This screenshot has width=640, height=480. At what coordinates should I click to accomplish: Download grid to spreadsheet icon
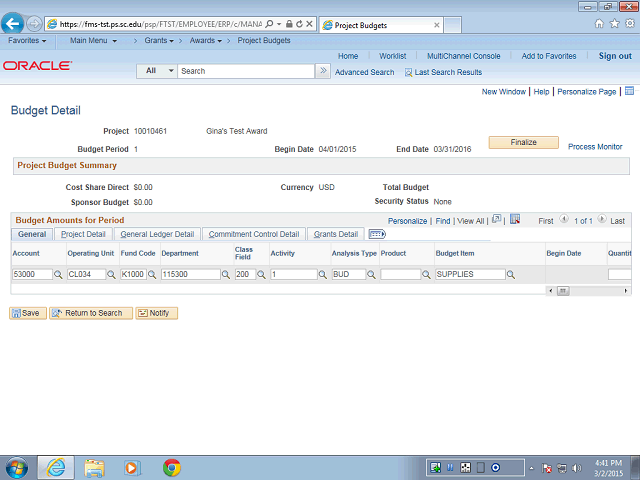click(515, 219)
